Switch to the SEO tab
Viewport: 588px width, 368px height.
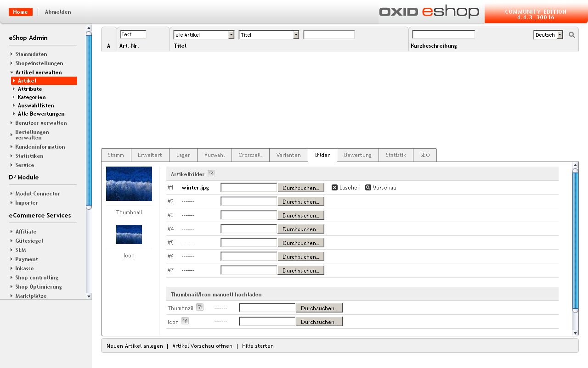click(425, 155)
